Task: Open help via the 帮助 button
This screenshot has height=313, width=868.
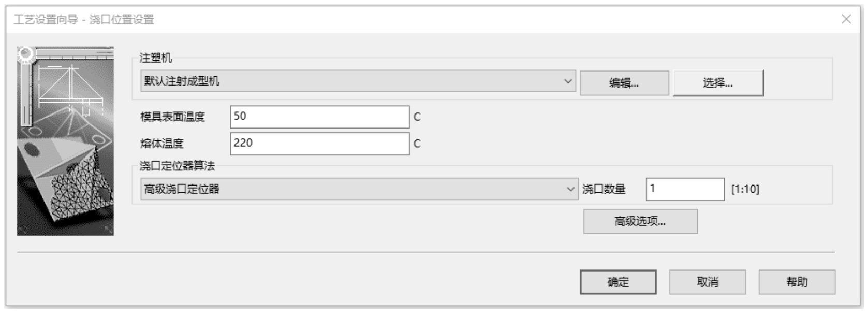Action: 797,282
